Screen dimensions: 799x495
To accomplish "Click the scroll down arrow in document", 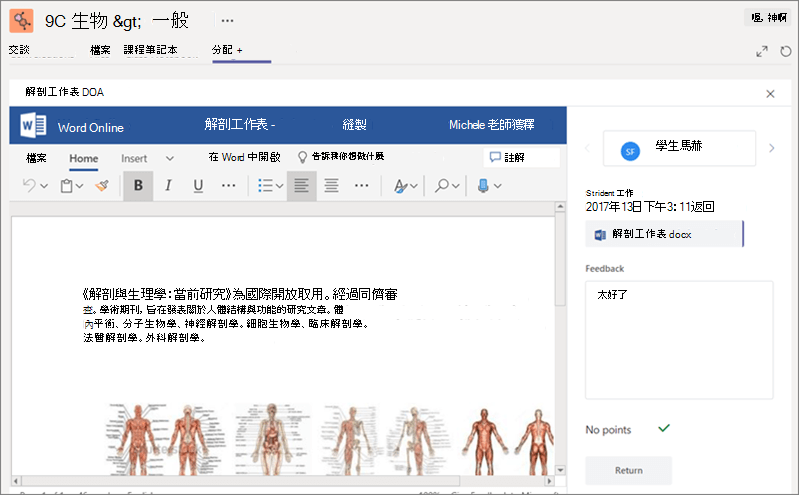I will 560,470.
